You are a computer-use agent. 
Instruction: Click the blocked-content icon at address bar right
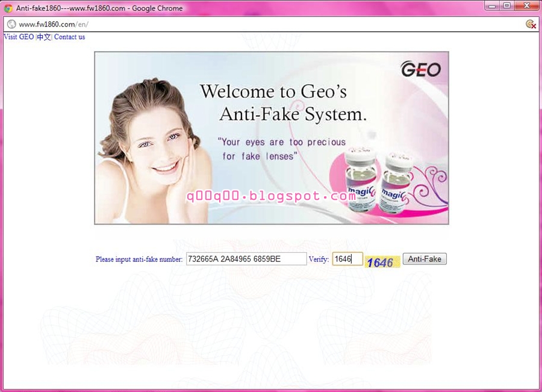point(529,25)
